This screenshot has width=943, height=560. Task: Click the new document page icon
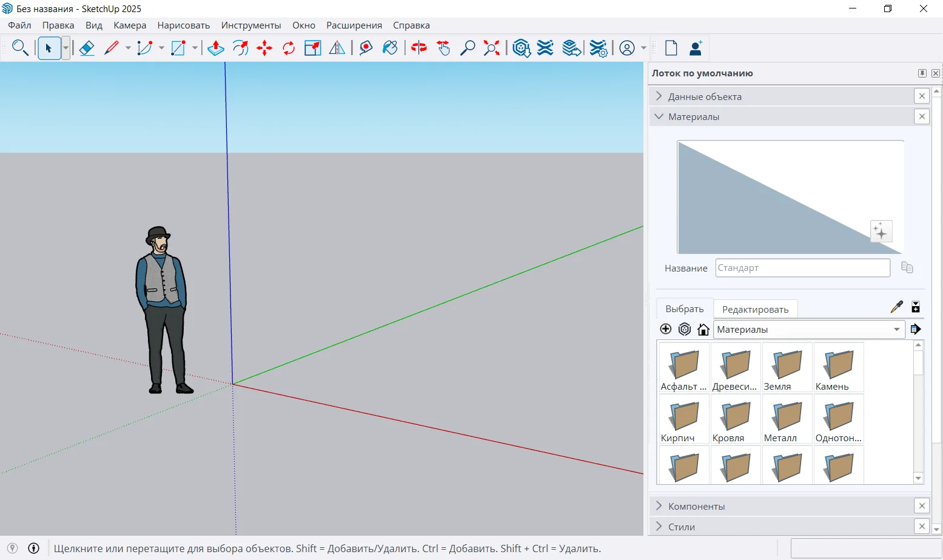point(671,48)
